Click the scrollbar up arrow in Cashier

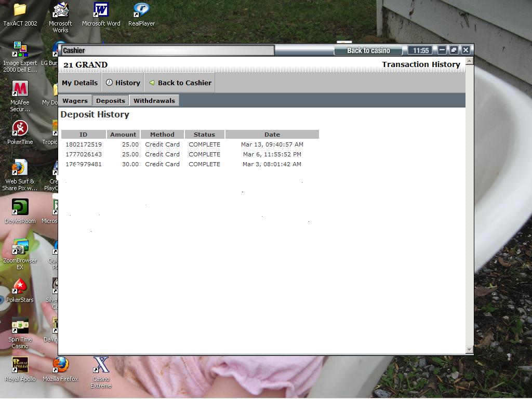point(470,61)
